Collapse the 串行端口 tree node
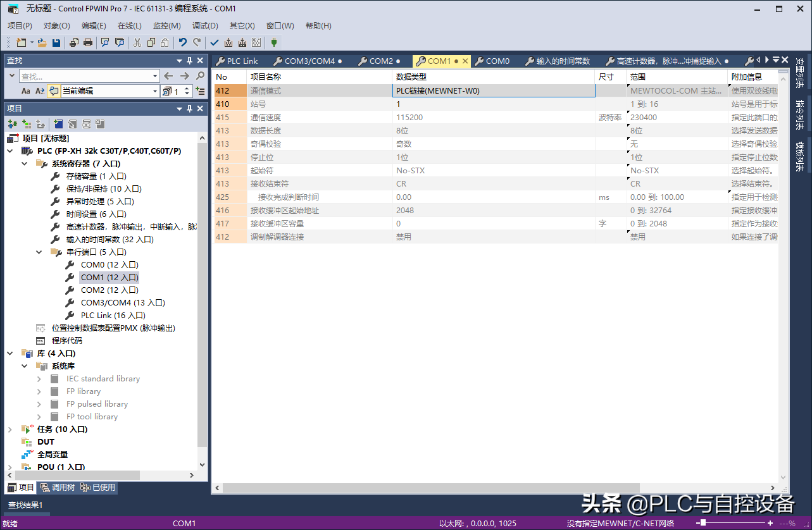This screenshot has width=812, height=530. (x=39, y=252)
